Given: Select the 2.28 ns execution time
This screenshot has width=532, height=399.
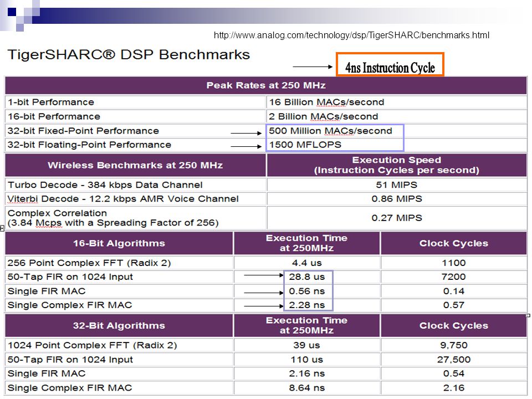Looking at the screenshot, I should tap(306, 305).
